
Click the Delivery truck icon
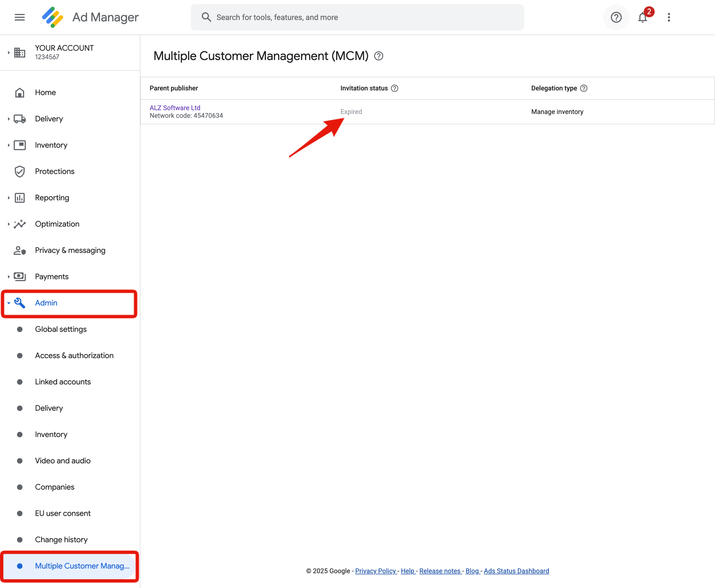point(20,119)
